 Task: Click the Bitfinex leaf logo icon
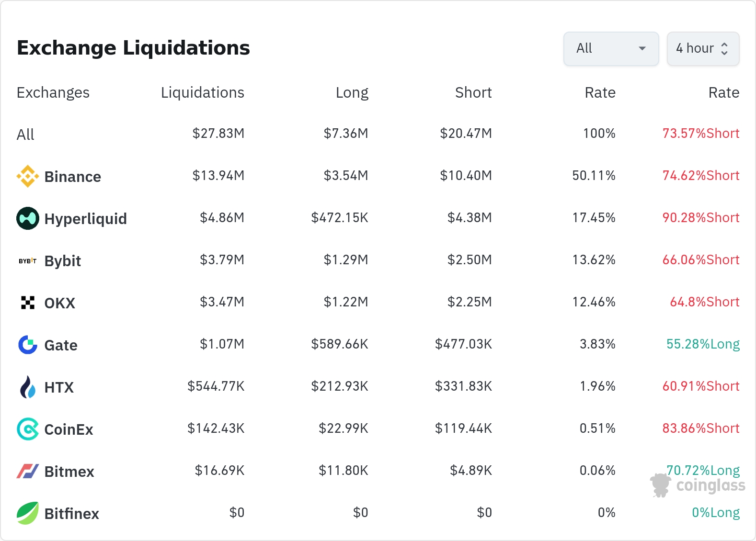(x=28, y=513)
